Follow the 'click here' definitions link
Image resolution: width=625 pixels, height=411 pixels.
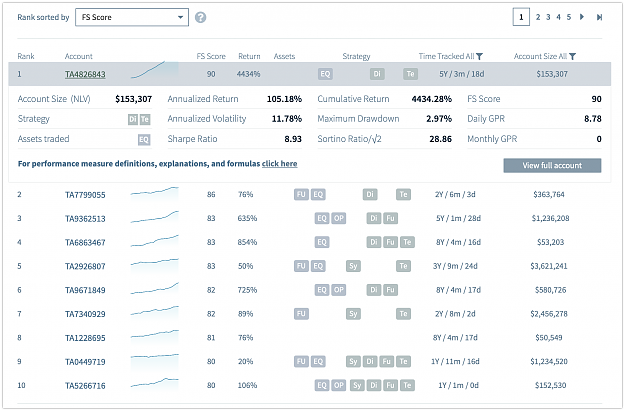pyautogui.click(x=279, y=164)
